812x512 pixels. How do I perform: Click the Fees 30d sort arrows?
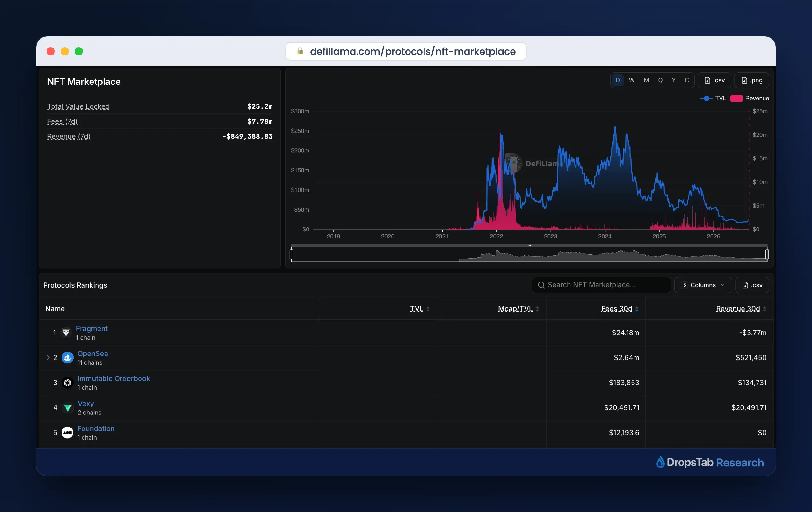[637, 309]
